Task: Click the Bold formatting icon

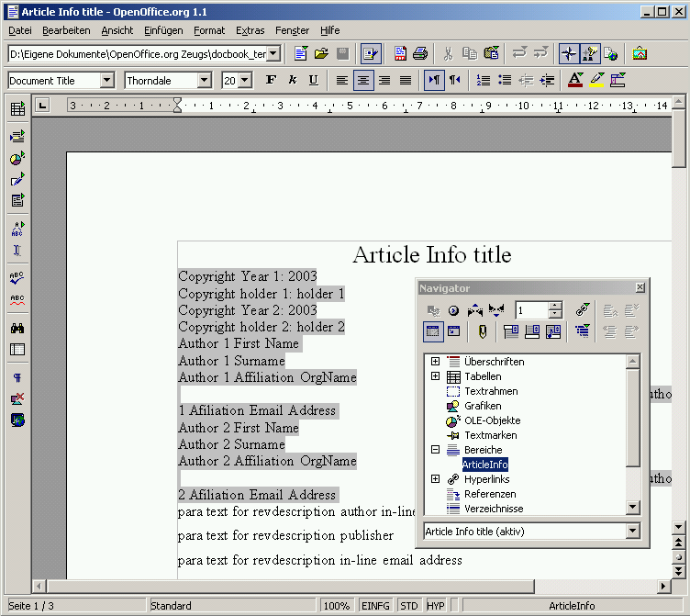Action: coord(271,81)
